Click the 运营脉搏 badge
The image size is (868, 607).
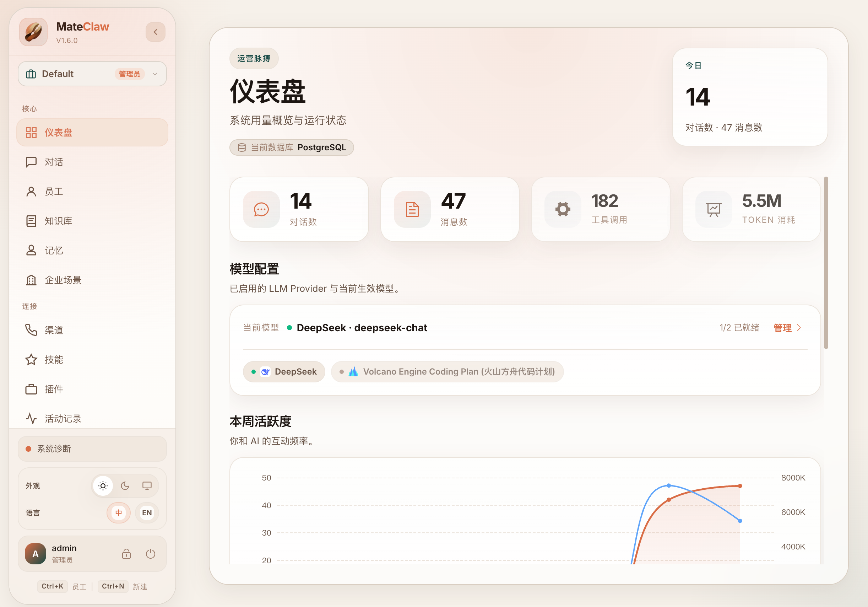(x=254, y=58)
